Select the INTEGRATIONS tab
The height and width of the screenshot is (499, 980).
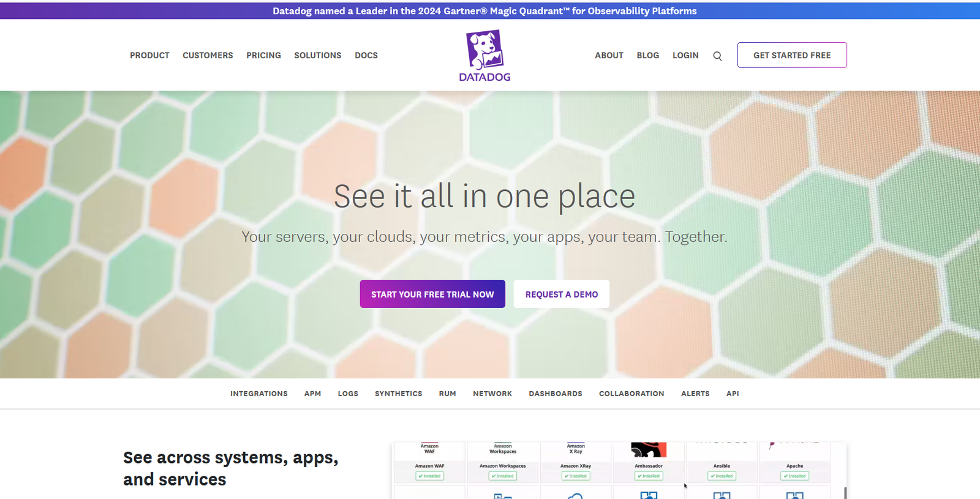click(x=259, y=394)
